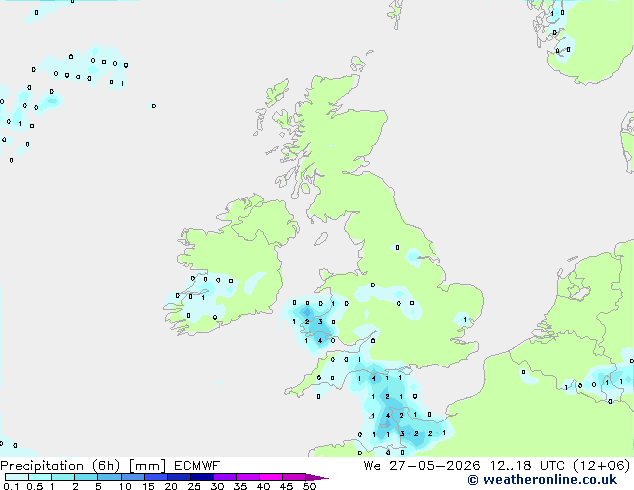Click the '10' legend scale label

(125, 486)
